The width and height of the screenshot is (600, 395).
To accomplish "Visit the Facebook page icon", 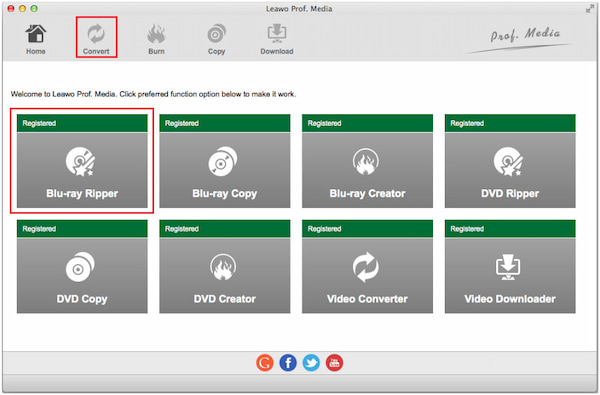I will (288, 363).
